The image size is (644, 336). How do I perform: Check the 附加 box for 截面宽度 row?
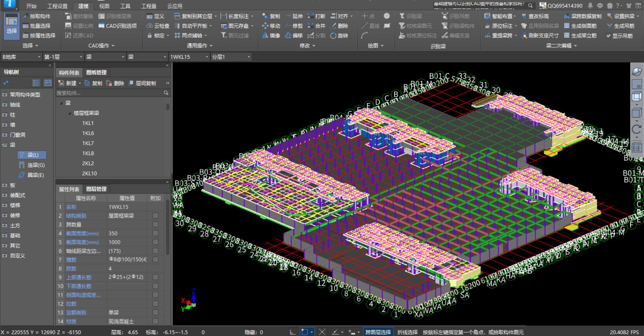pos(155,233)
